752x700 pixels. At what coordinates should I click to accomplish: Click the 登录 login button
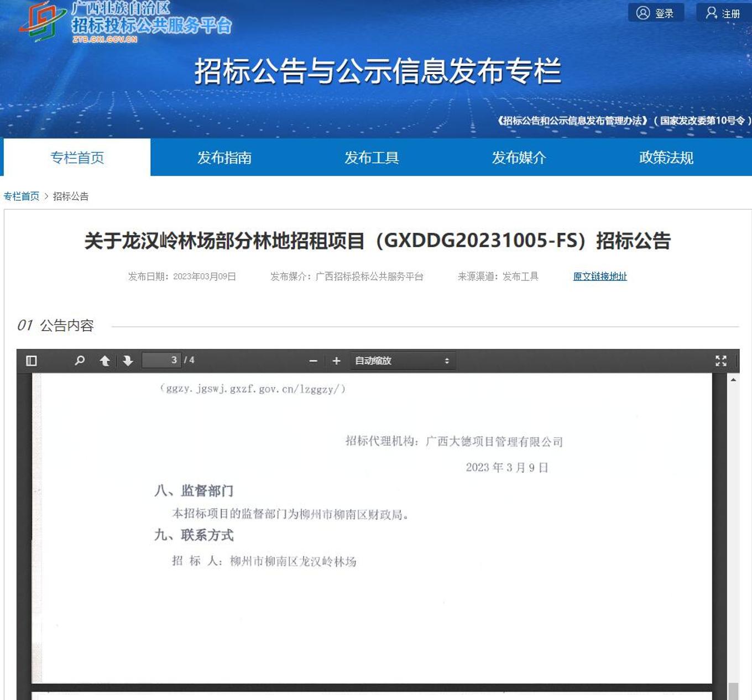656,13
